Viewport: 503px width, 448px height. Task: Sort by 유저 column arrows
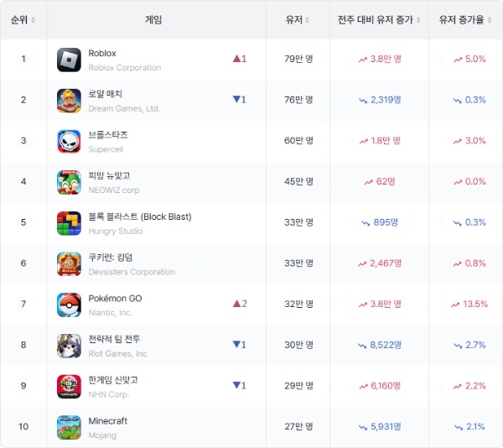coord(307,20)
